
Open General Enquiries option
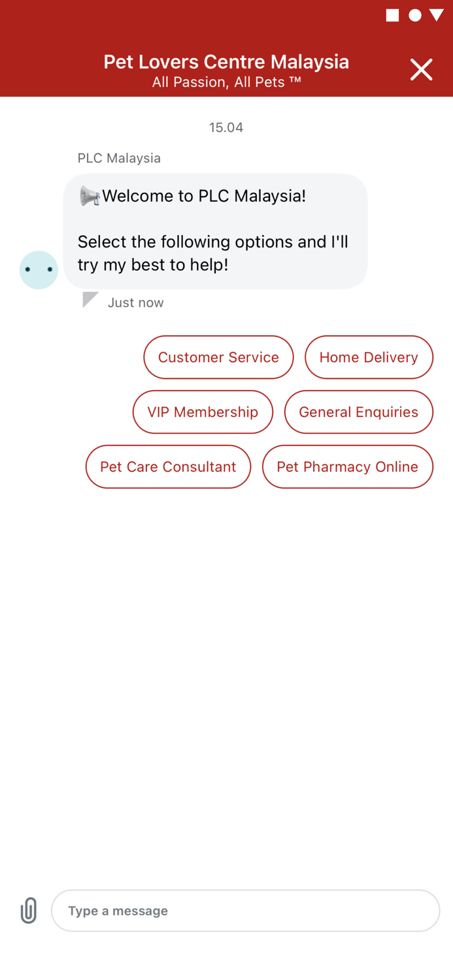(x=358, y=412)
